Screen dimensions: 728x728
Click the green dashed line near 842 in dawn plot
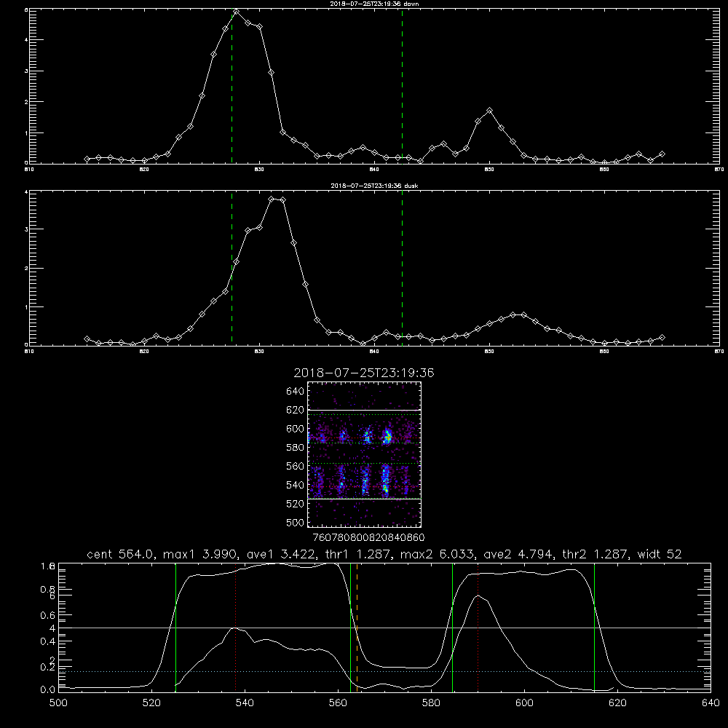pyautogui.click(x=402, y=86)
